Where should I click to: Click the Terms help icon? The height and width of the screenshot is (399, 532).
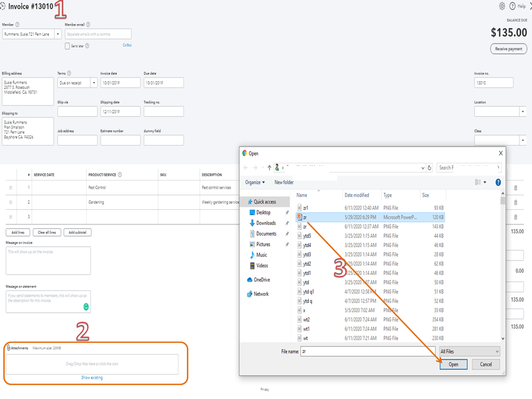tap(69, 74)
